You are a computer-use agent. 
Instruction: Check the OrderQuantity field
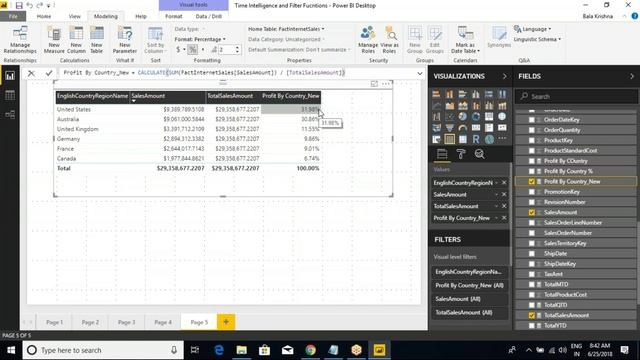(x=531, y=130)
